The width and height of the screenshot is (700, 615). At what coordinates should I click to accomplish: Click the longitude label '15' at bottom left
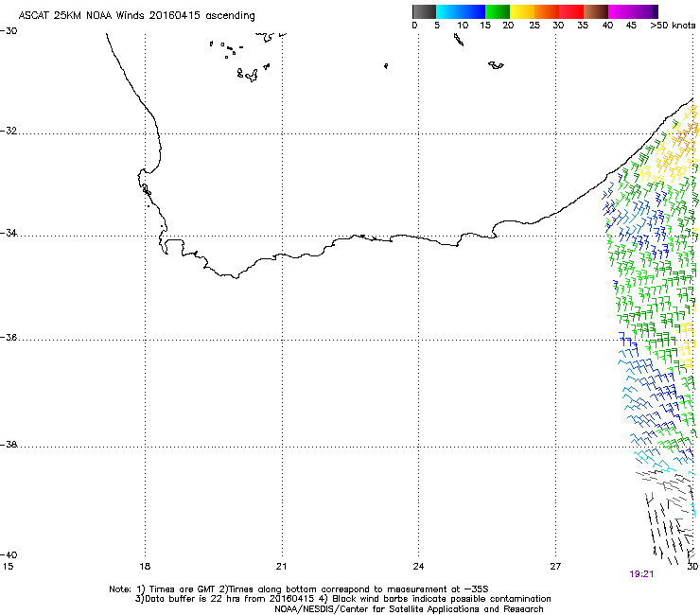click(8, 567)
